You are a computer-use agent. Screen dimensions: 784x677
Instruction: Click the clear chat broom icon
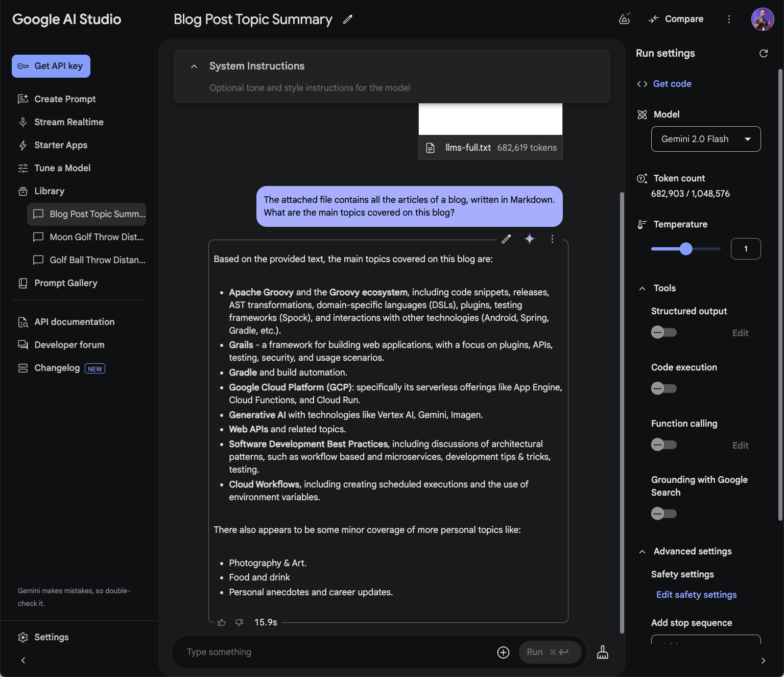click(603, 652)
